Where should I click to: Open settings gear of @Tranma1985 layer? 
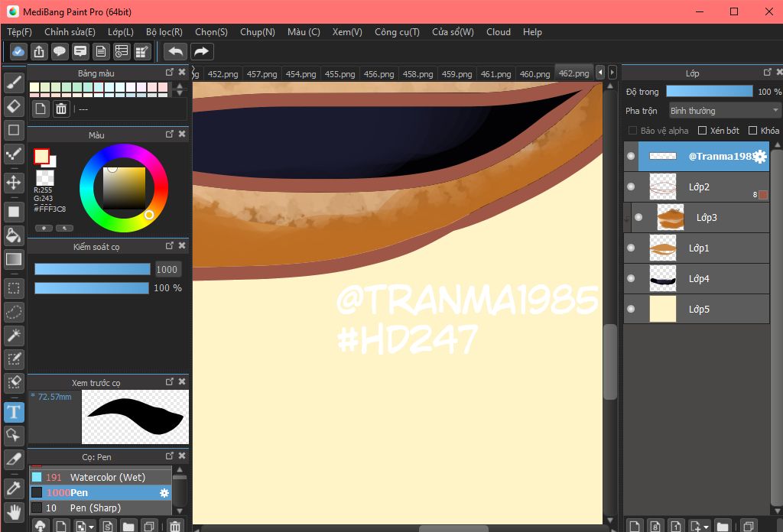(x=759, y=157)
